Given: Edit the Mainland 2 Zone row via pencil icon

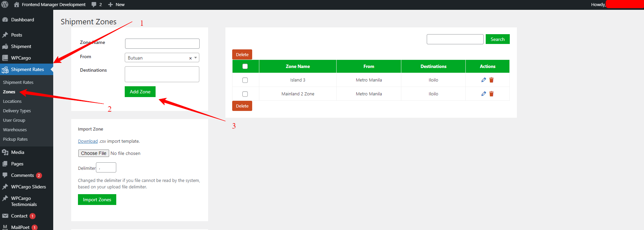Looking at the screenshot, I should 483,94.
